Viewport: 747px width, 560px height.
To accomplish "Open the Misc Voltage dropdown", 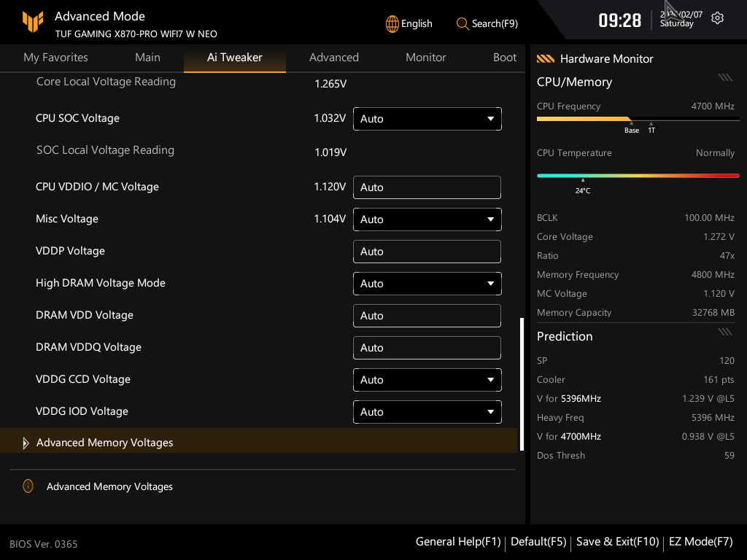I will (x=427, y=219).
